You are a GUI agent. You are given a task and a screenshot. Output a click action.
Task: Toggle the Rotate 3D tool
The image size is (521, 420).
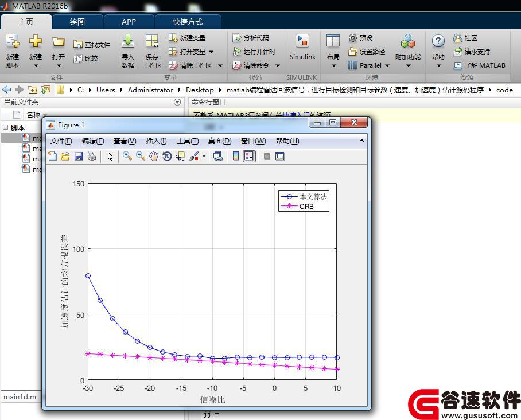click(167, 156)
